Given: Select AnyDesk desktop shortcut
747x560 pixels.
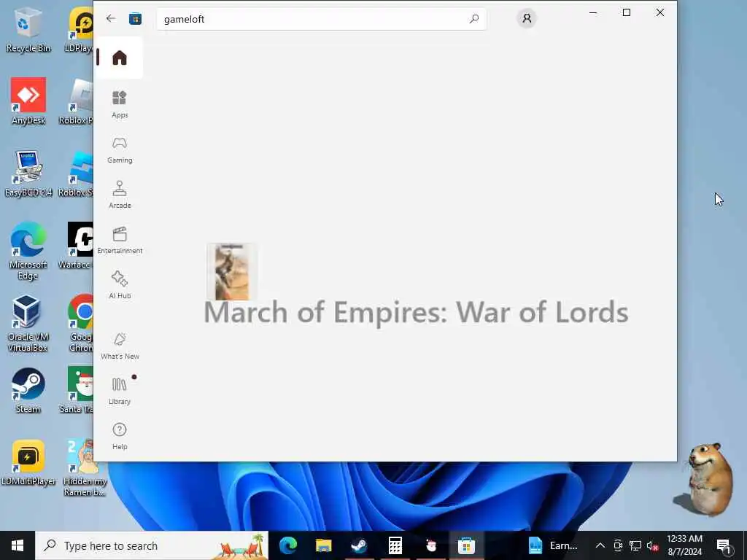Looking at the screenshot, I should 28,101.
